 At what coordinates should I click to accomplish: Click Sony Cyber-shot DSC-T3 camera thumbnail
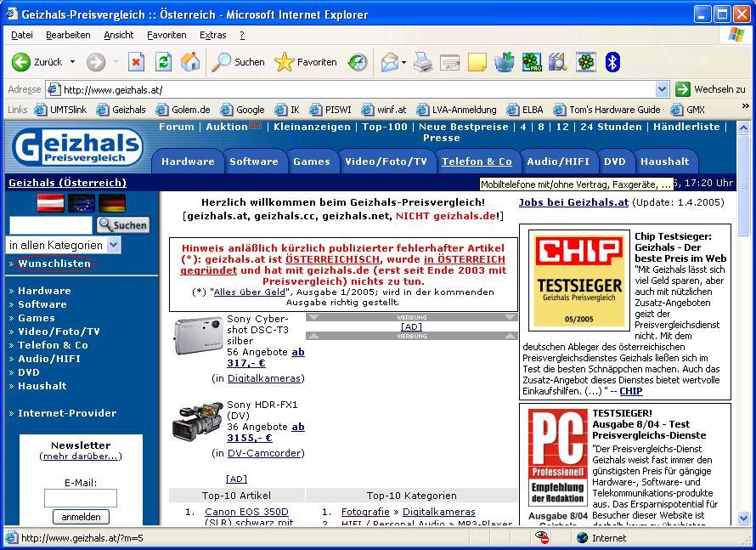[x=198, y=335]
